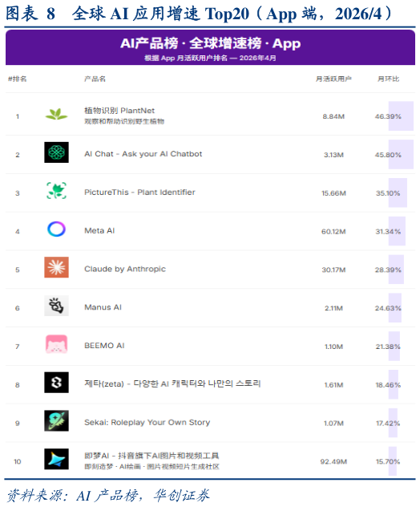Select the Manus AI product name
The image size is (420, 507).
click(103, 307)
